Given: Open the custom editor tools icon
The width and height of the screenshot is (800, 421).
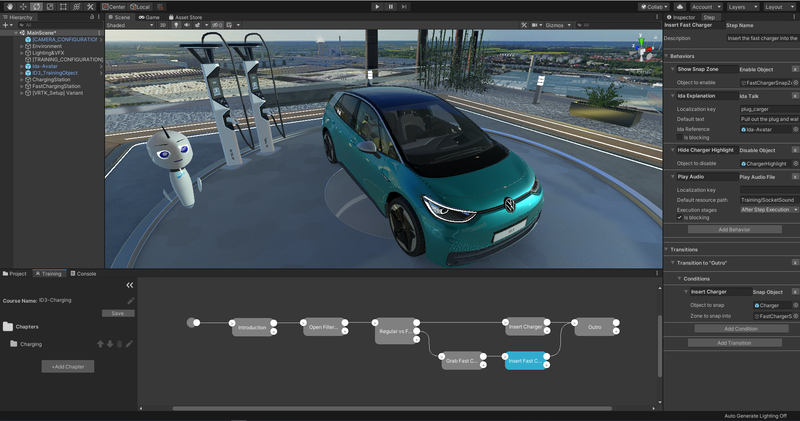Looking at the screenshot, I should pos(90,7).
